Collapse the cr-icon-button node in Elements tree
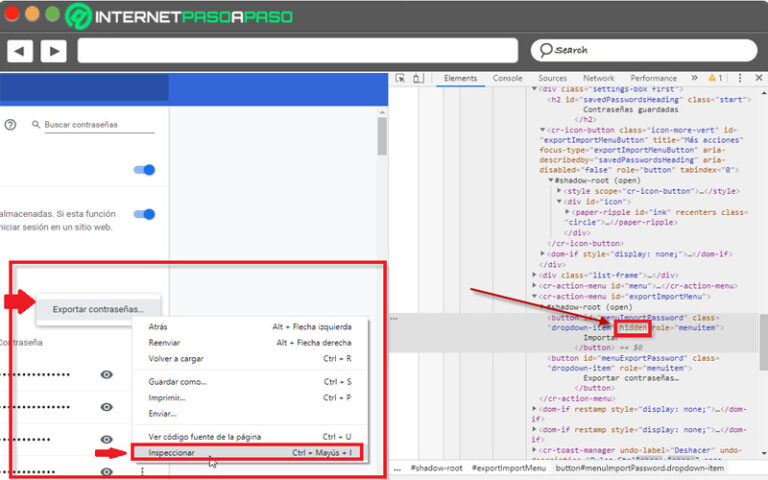The image size is (768, 480). tap(542, 130)
